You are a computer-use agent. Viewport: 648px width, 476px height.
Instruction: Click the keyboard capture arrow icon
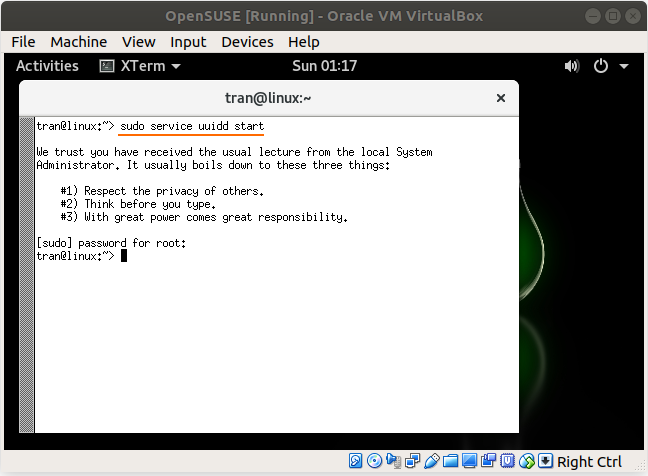pyautogui.click(x=546, y=461)
